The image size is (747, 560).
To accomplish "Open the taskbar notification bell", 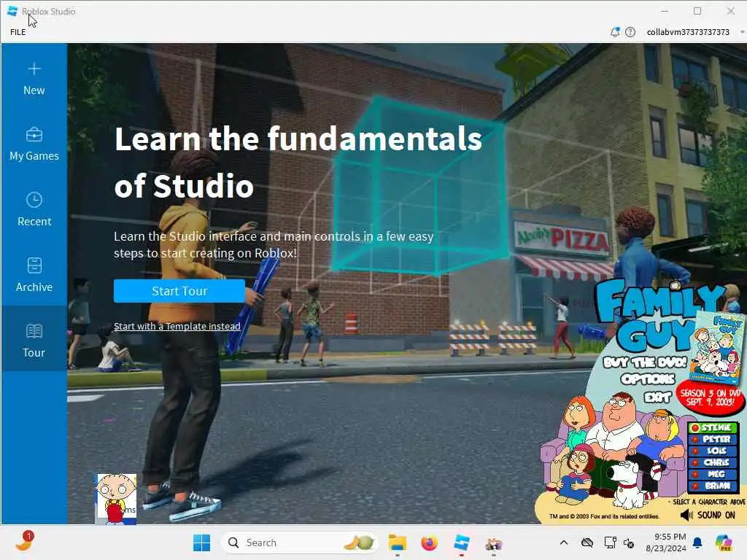I will (x=697, y=542).
